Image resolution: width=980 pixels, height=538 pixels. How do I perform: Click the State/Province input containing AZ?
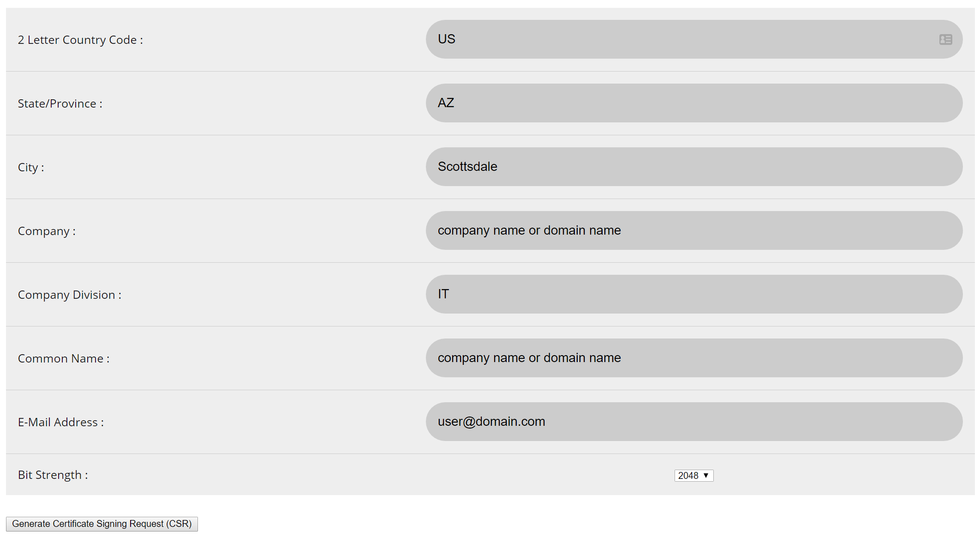(694, 103)
